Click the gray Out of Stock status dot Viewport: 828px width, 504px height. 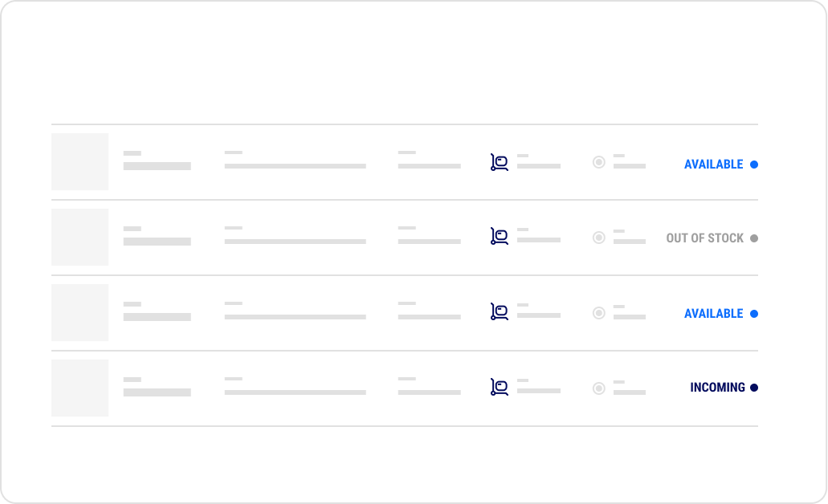tap(754, 238)
